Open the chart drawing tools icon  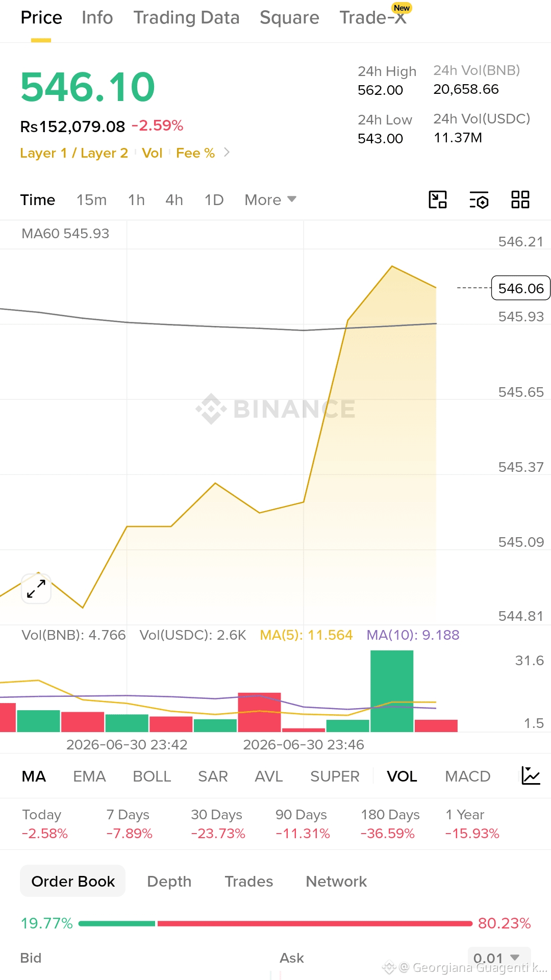point(438,199)
